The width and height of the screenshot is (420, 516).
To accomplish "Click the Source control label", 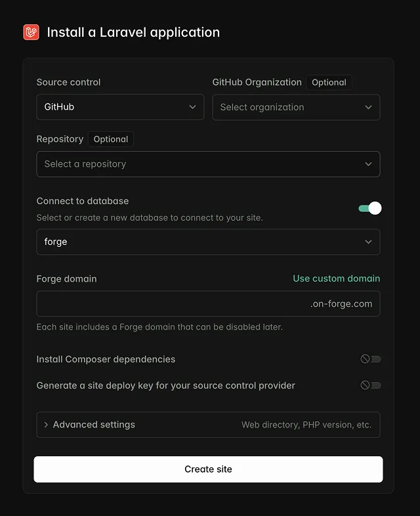I will [68, 82].
